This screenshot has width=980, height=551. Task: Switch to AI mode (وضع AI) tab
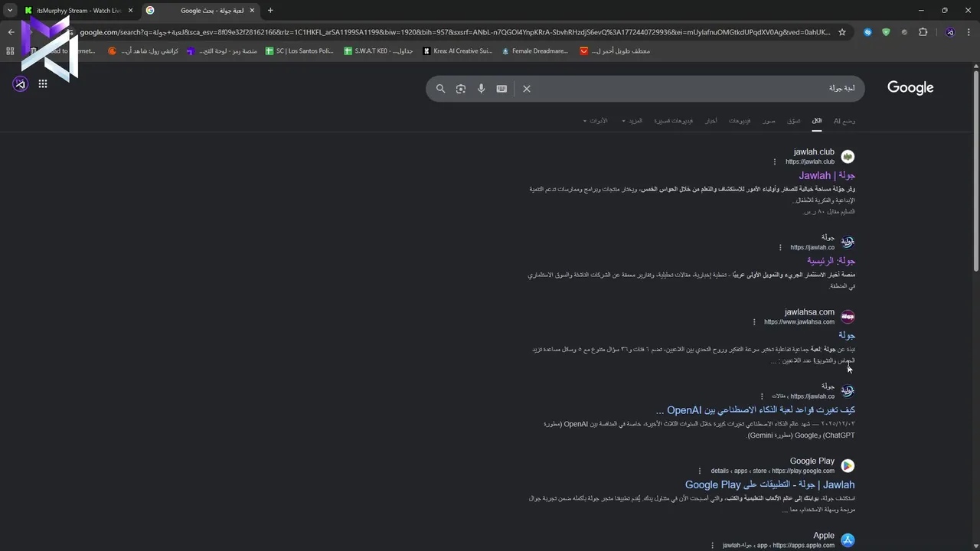(x=844, y=121)
